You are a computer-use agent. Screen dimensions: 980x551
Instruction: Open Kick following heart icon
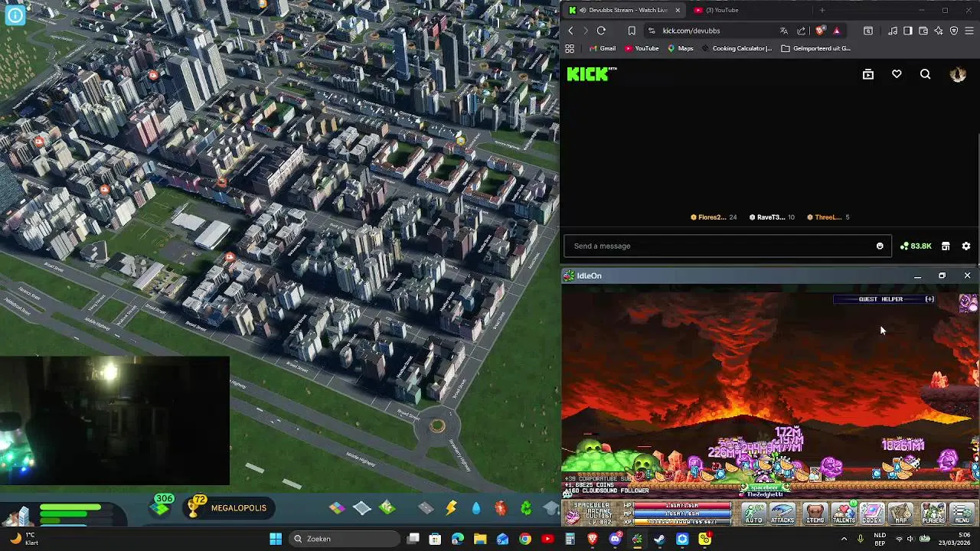pyautogui.click(x=897, y=74)
